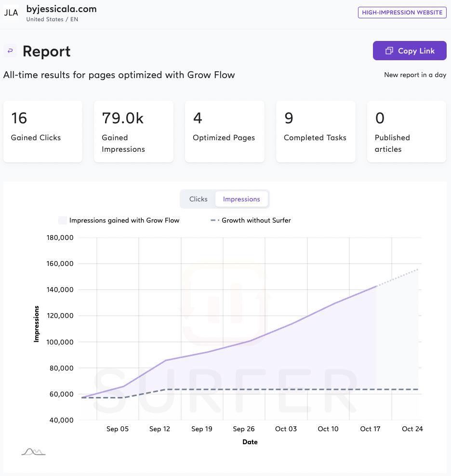
Task: Click the Sep 12 date axis label
Action: coord(160,429)
